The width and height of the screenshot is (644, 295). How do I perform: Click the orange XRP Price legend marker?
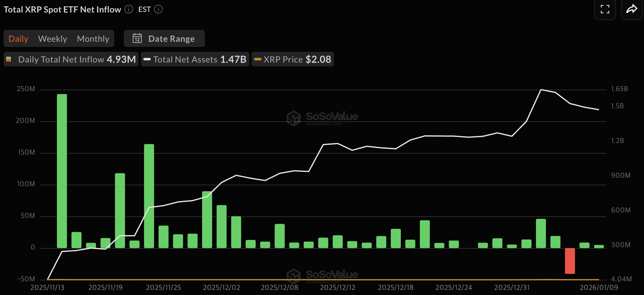(257, 59)
